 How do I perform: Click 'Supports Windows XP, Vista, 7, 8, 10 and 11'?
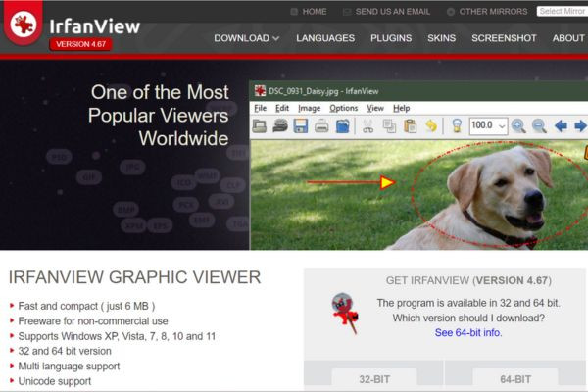point(117,336)
